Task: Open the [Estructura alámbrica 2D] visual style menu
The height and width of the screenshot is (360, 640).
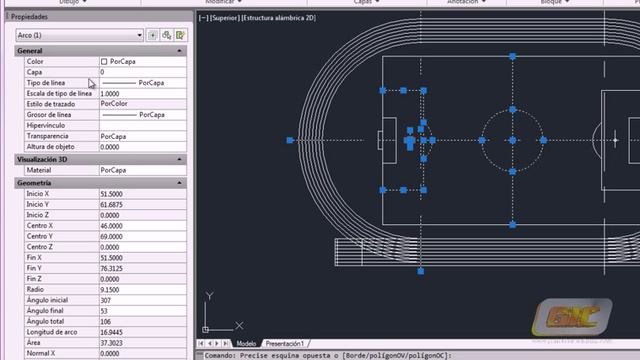Action: pyautogui.click(x=279, y=18)
